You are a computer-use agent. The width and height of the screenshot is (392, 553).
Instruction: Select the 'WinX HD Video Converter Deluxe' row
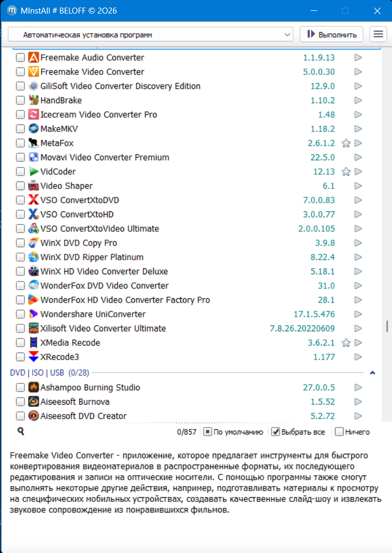191,271
